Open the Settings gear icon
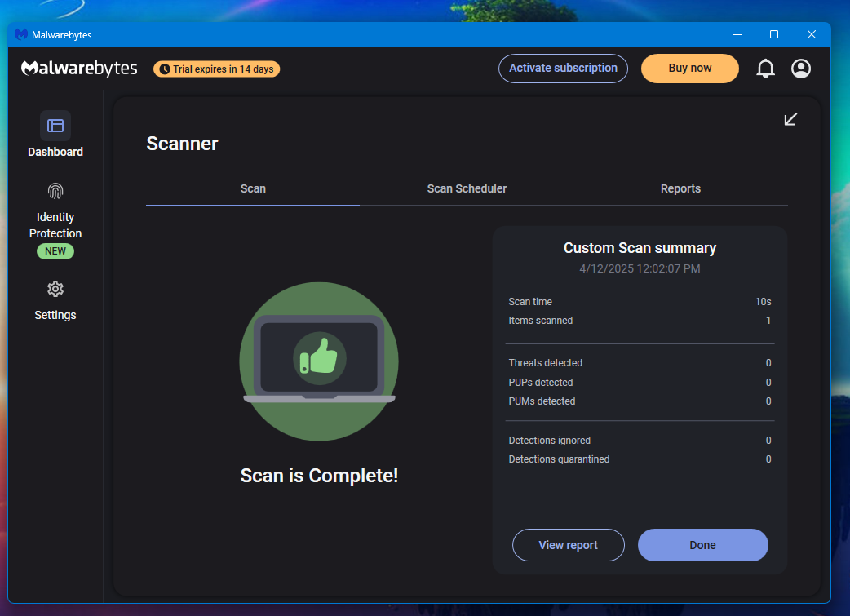The height and width of the screenshot is (616, 850). click(x=55, y=289)
